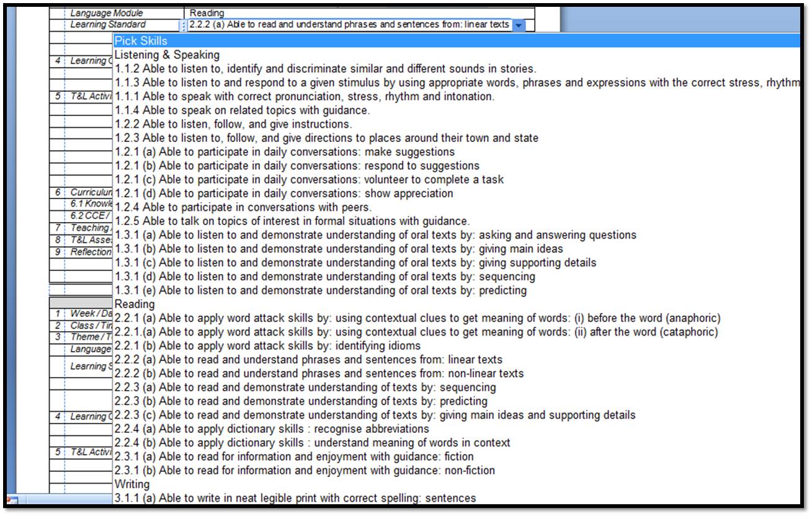Pick 1.2.3 directions to places around town
The height and width of the screenshot is (516, 812).
pyautogui.click(x=326, y=138)
